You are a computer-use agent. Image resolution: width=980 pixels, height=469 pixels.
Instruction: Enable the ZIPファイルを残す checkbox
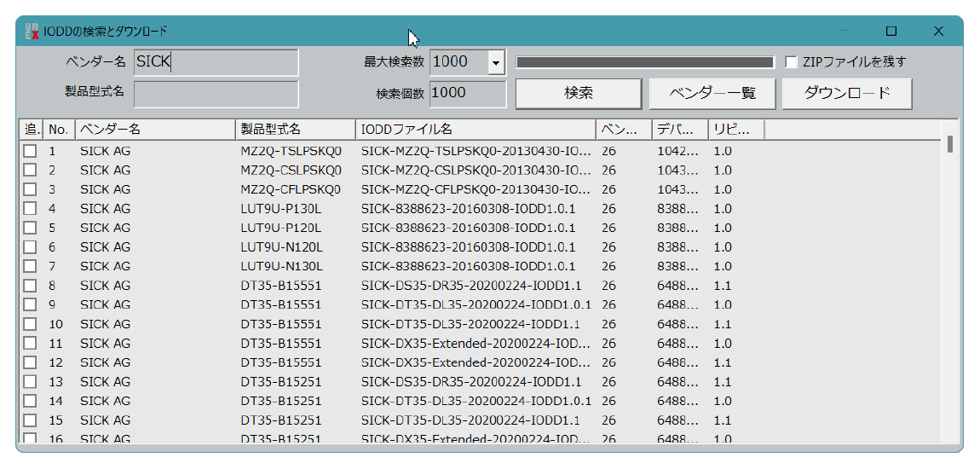pyautogui.click(x=792, y=62)
